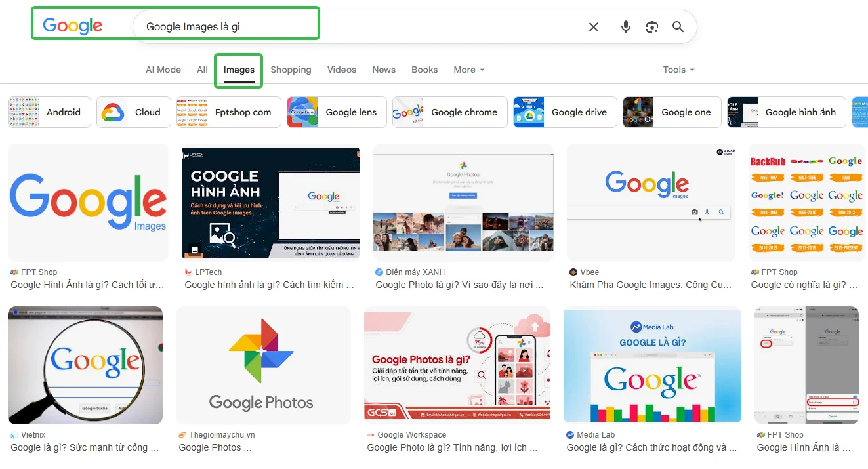Screen dimensions: 868x469
Task: Click the 'Media Lab' source label below the thumbnail
Action: pos(596,434)
